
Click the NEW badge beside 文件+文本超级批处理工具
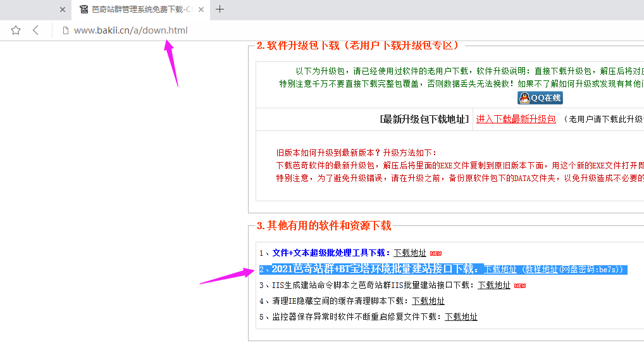436,253
